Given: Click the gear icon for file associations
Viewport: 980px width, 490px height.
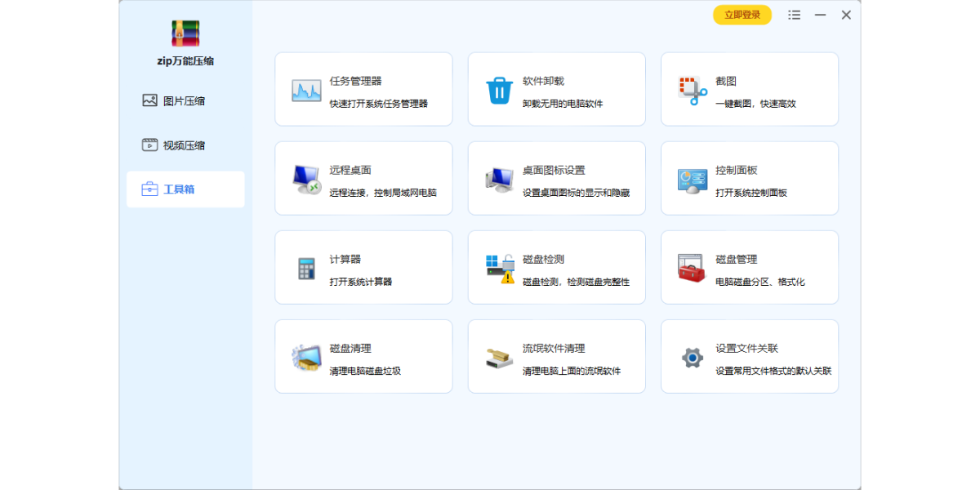Looking at the screenshot, I should pos(692,358).
